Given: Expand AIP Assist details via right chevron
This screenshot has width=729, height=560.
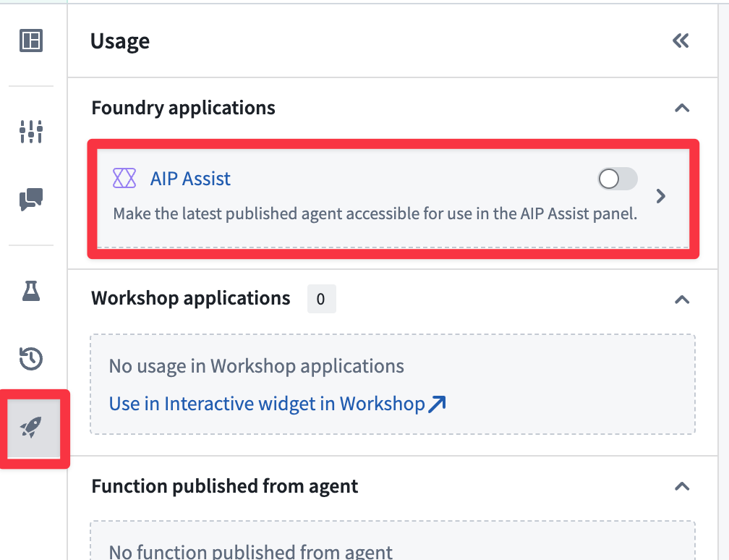Looking at the screenshot, I should (x=660, y=195).
